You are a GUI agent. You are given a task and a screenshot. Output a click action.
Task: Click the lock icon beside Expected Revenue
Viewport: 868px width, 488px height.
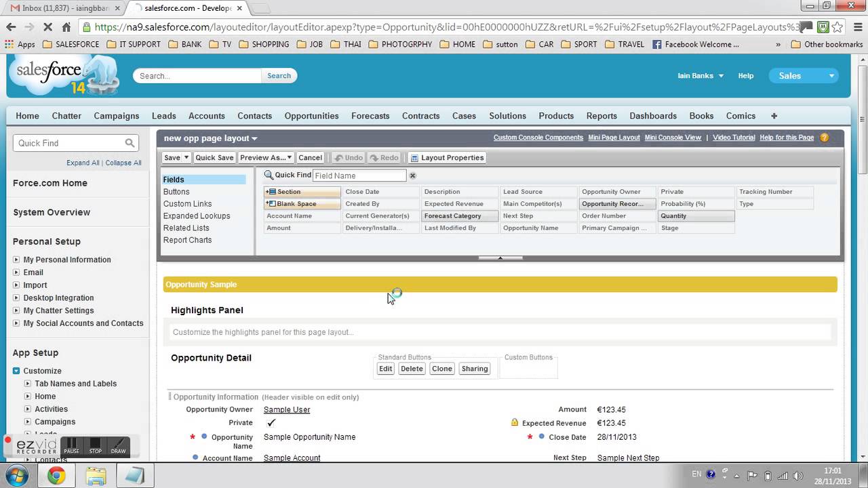(515, 422)
